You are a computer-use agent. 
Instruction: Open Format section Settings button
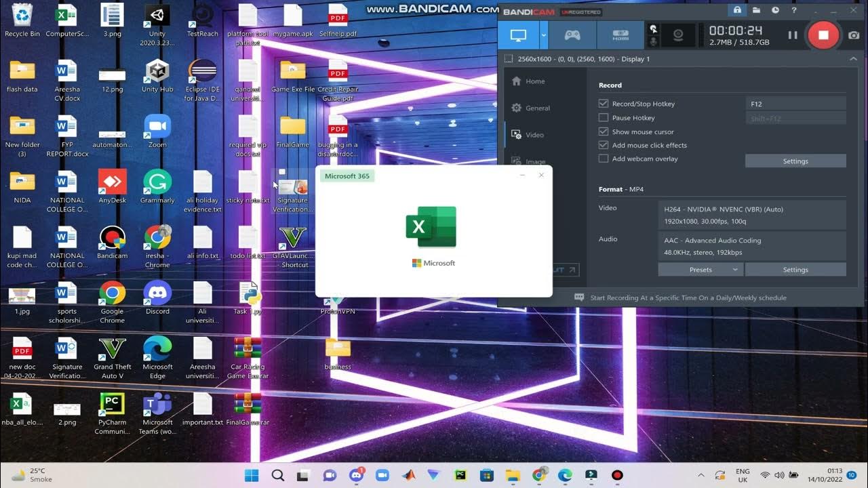click(795, 270)
